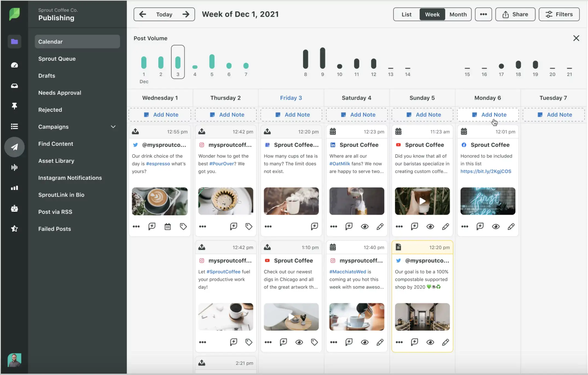
Task: Open Asset Library in the sidebar
Action: (56, 161)
